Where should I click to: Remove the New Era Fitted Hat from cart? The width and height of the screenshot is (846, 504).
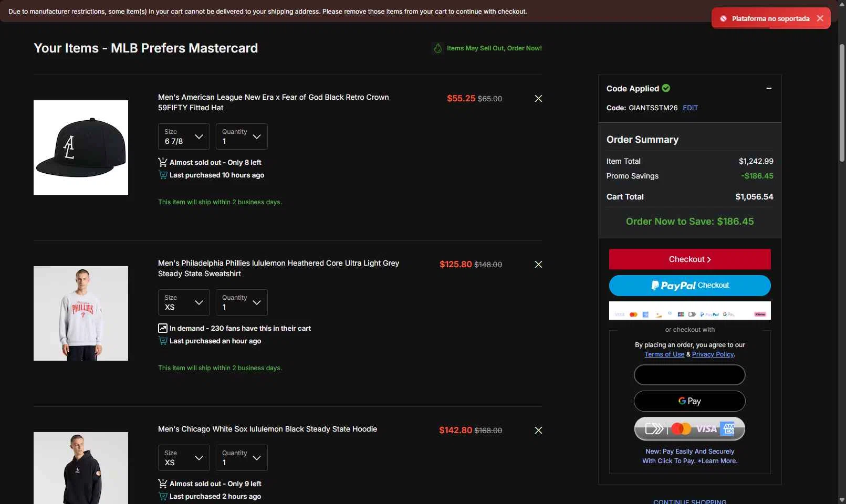538,99
